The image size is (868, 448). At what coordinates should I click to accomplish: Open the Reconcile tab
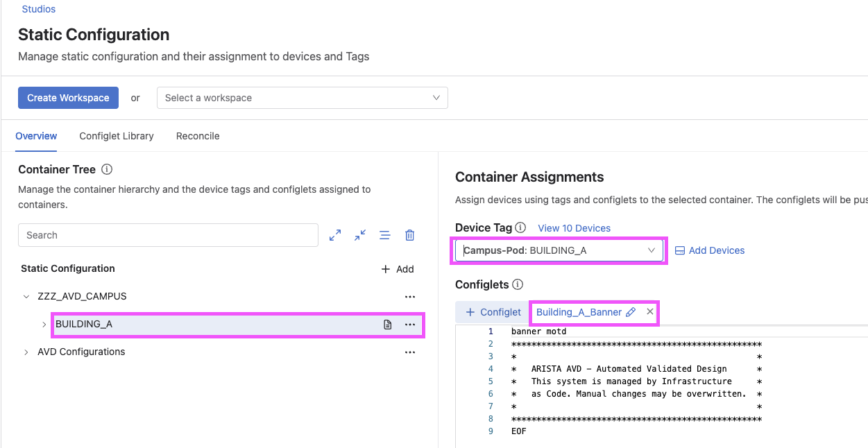click(x=197, y=136)
